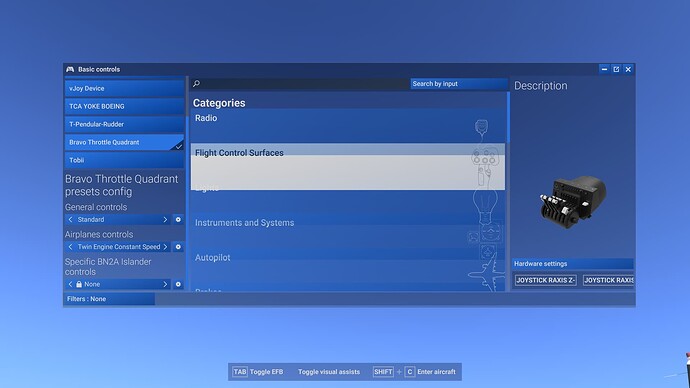Click the Airplanes controls label

click(99, 234)
